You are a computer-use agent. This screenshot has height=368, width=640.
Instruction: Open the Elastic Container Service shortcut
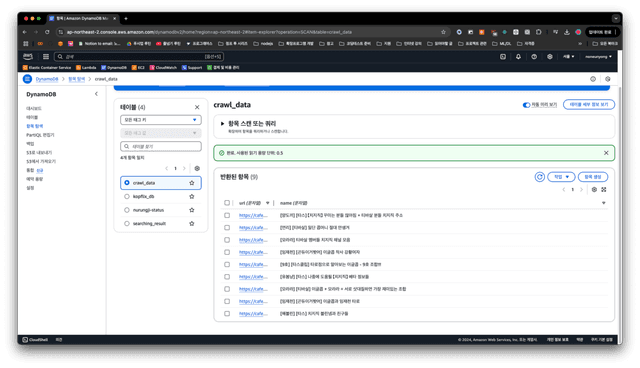tap(47, 67)
